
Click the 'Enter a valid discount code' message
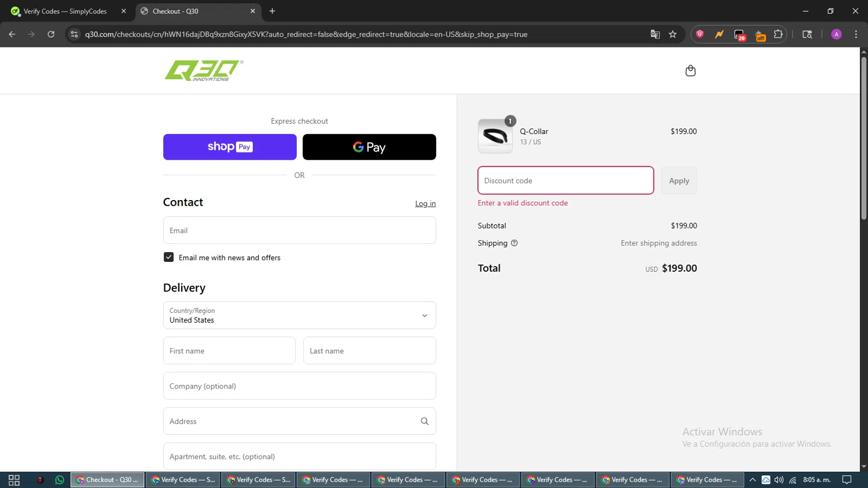point(523,203)
